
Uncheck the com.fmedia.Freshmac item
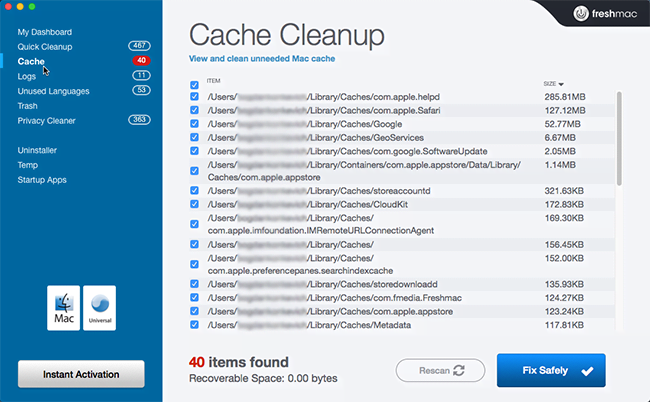click(194, 298)
